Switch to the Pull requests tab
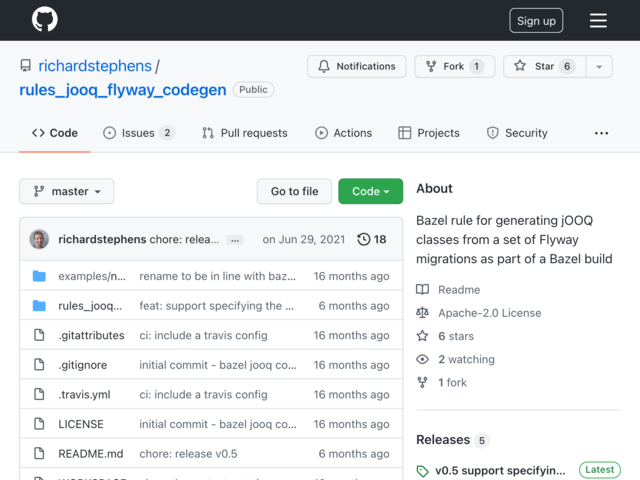Viewport: 640px width, 480px height. point(244,133)
